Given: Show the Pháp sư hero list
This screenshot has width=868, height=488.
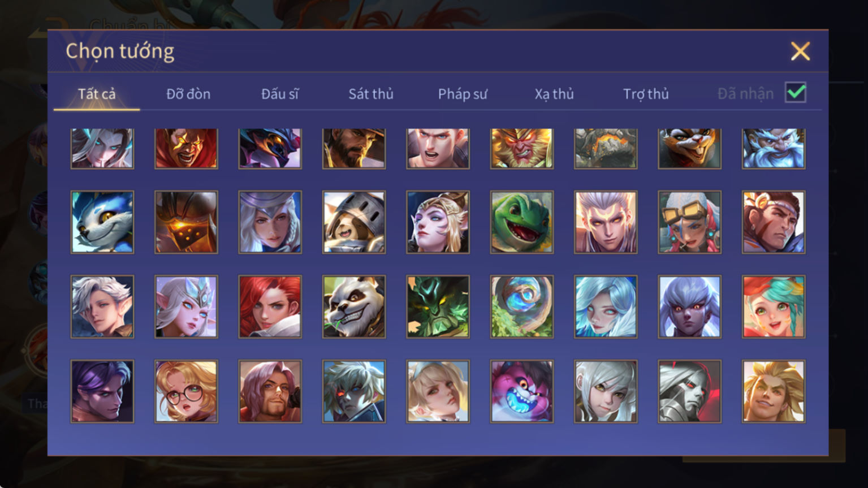Looking at the screenshot, I should [x=463, y=94].
